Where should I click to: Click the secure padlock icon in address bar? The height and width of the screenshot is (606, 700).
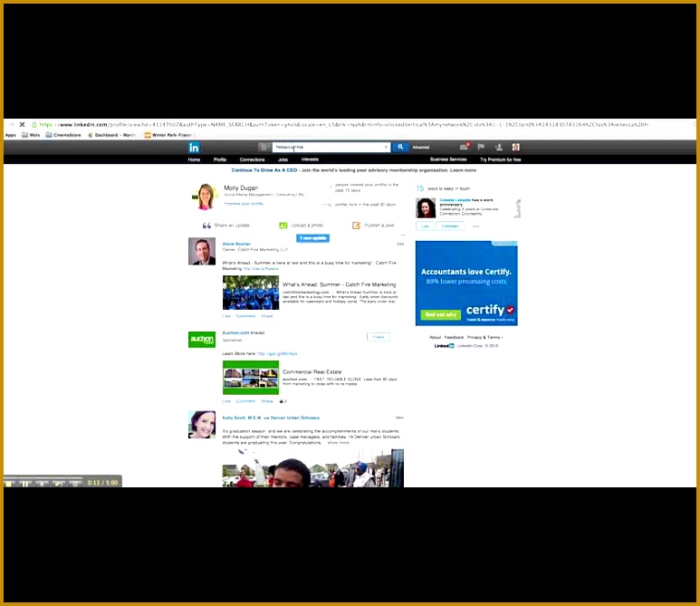pyautogui.click(x=34, y=125)
